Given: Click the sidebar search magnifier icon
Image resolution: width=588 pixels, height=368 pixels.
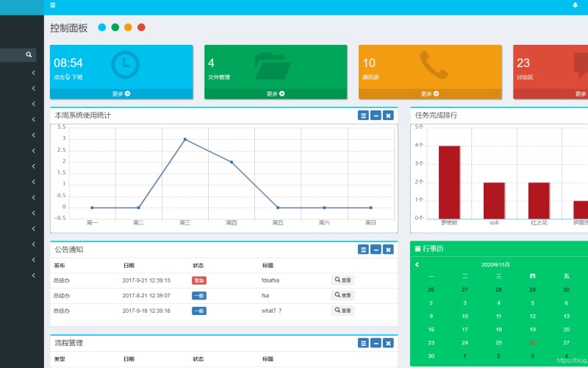Looking at the screenshot, I should [29, 54].
